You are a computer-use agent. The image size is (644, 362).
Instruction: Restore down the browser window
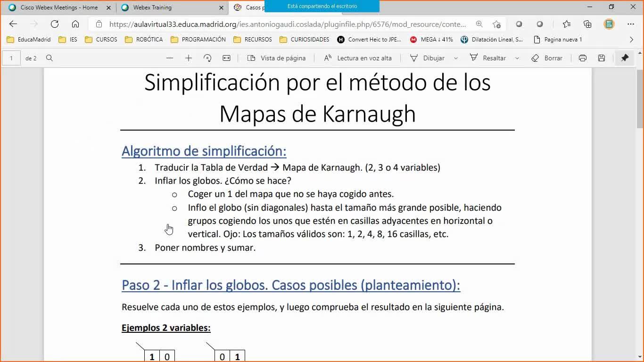pyautogui.click(x=611, y=7)
